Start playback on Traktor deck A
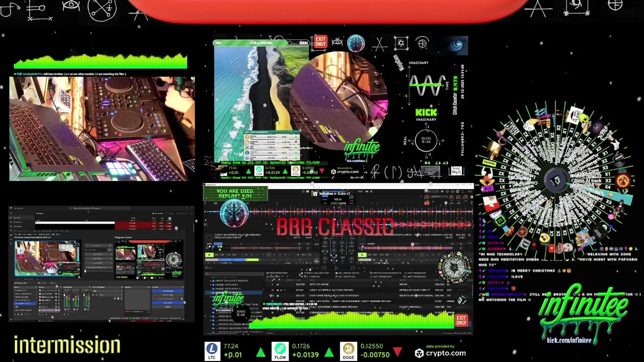The height and width of the screenshot is (362, 644). pos(209,255)
